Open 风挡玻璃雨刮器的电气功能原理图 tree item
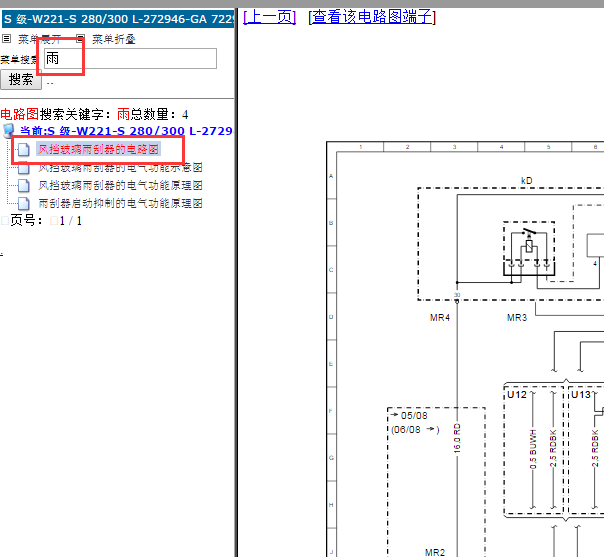This screenshot has height=557, width=604. [x=120, y=185]
